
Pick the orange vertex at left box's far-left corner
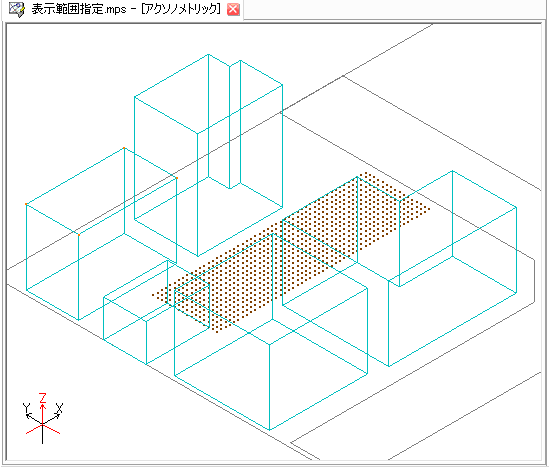[26, 204]
